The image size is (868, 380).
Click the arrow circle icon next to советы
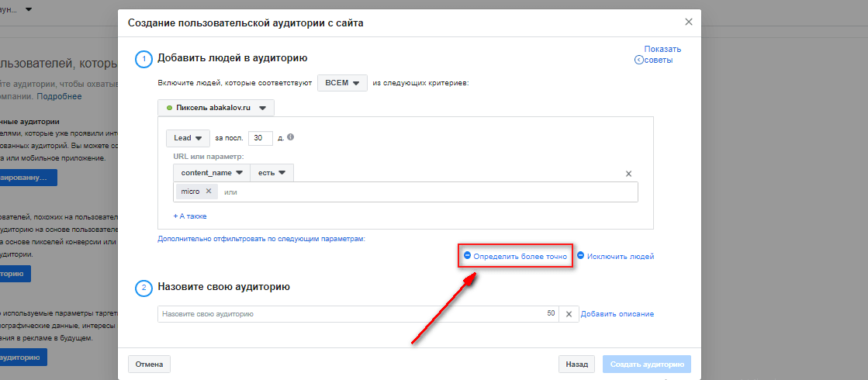(639, 60)
